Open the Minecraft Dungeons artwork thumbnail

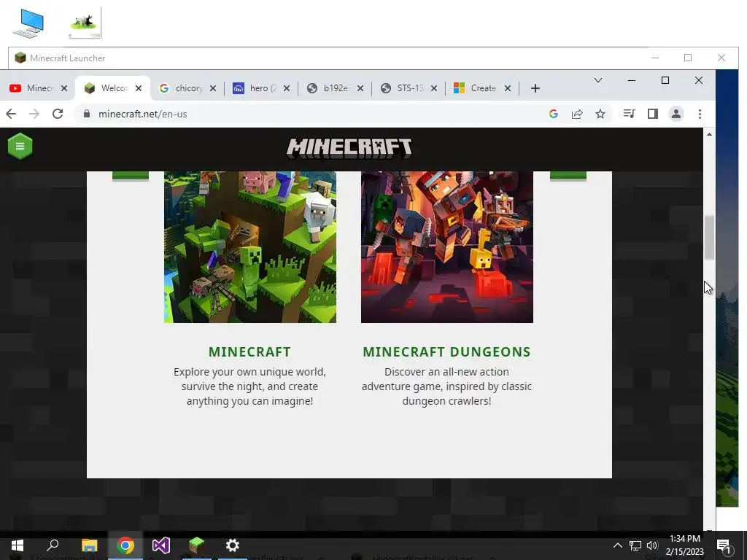click(x=447, y=246)
